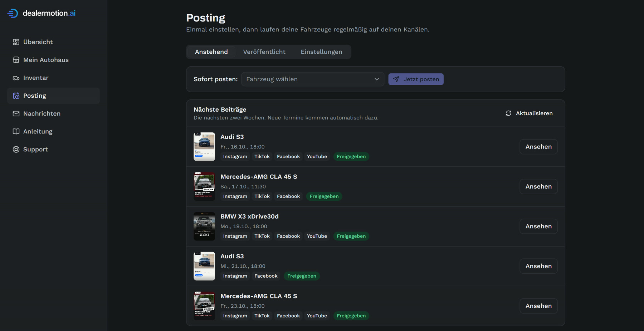Click the paper plane send icon
The width and height of the screenshot is (644, 331).
396,79
